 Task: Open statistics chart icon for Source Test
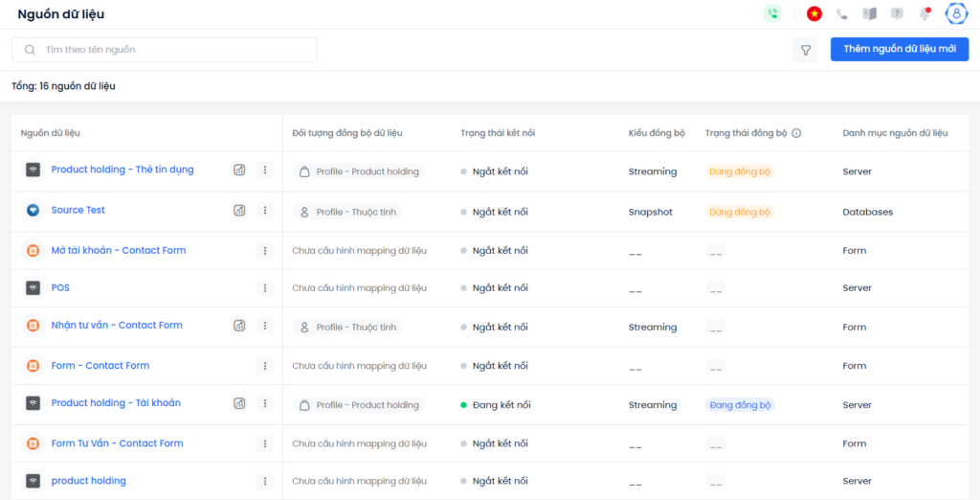click(239, 211)
